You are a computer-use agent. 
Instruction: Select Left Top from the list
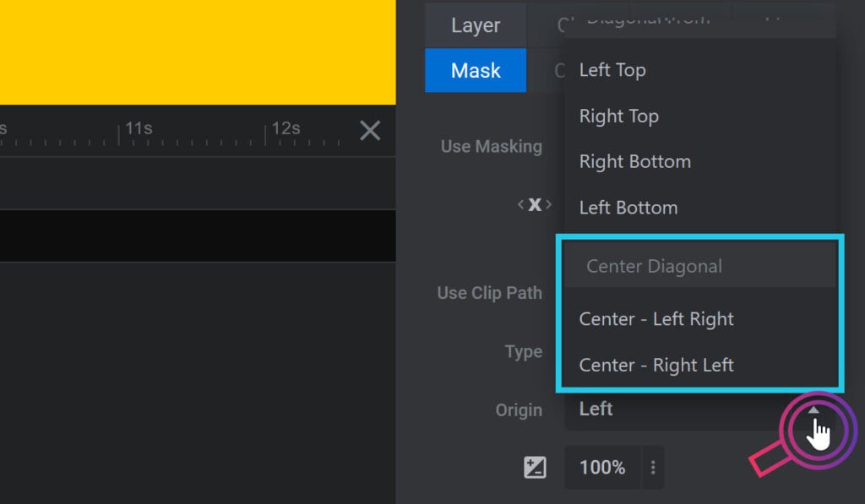(x=612, y=70)
